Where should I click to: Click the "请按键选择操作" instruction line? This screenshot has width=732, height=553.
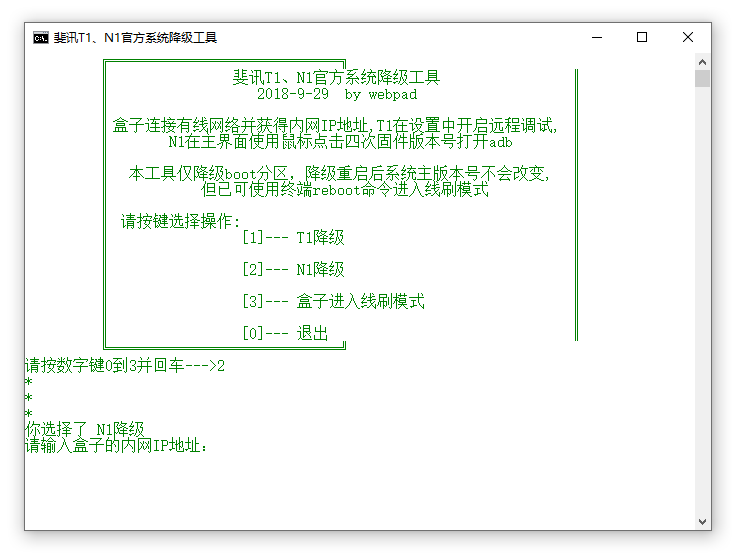(181, 221)
